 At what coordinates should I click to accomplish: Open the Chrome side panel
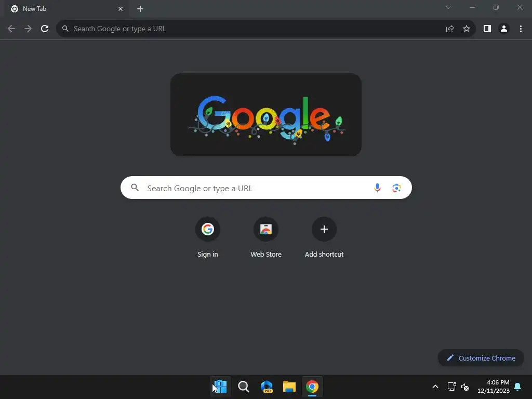tap(487, 29)
